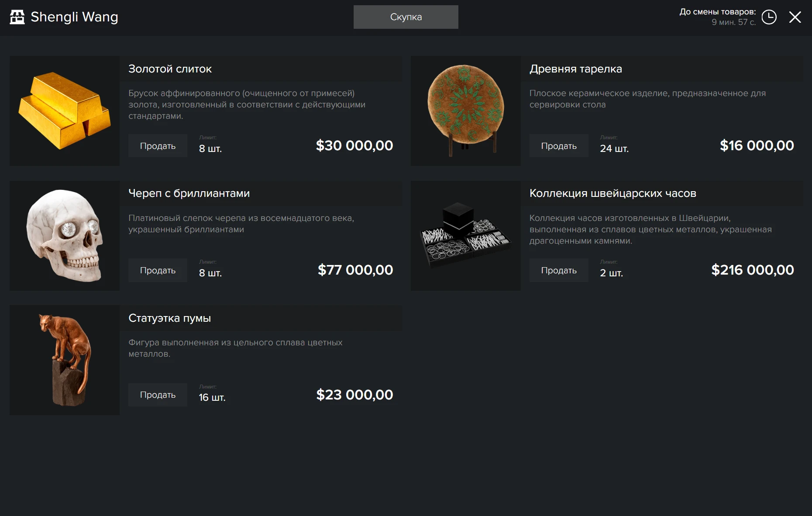
Task: Sell the Череп с бриллиантами
Action: (158, 270)
